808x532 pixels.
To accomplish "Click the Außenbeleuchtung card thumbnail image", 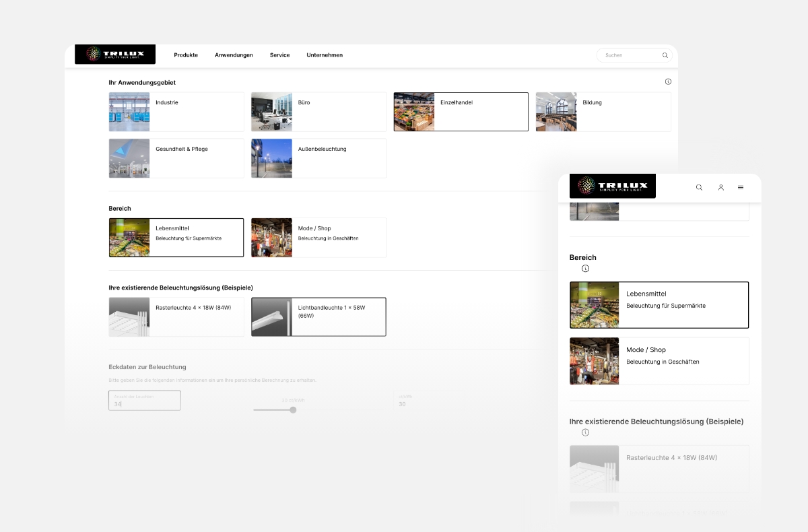I will click(x=272, y=158).
